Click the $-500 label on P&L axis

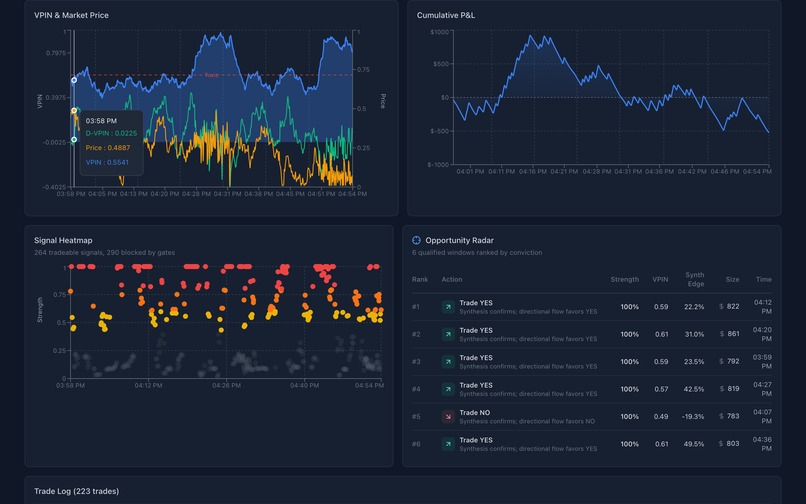coord(439,131)
